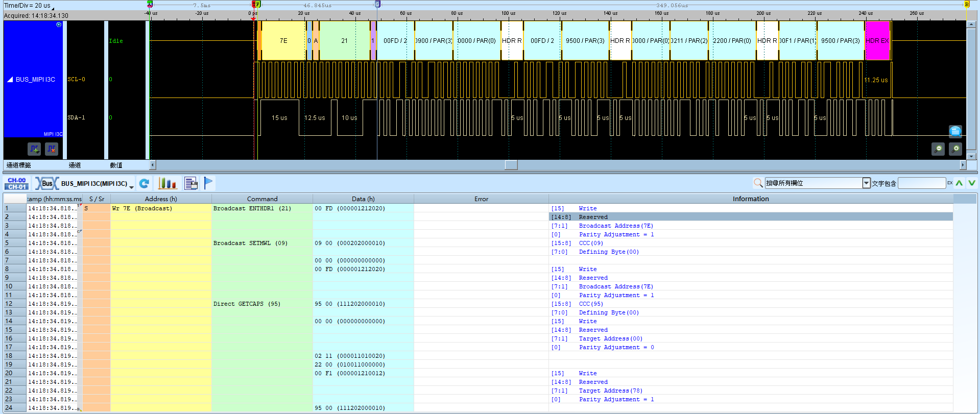Viewport: 980px width, 414px height.
Task: Open the search field selector dropdown arrow
Action: tap(866, 183)
